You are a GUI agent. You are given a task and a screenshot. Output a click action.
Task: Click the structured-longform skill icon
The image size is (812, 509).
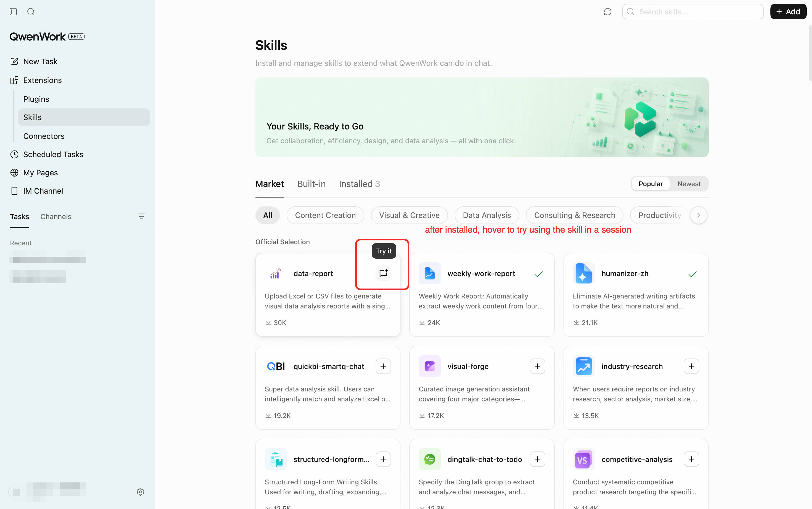pyautogui.click(x=276, y=459)
